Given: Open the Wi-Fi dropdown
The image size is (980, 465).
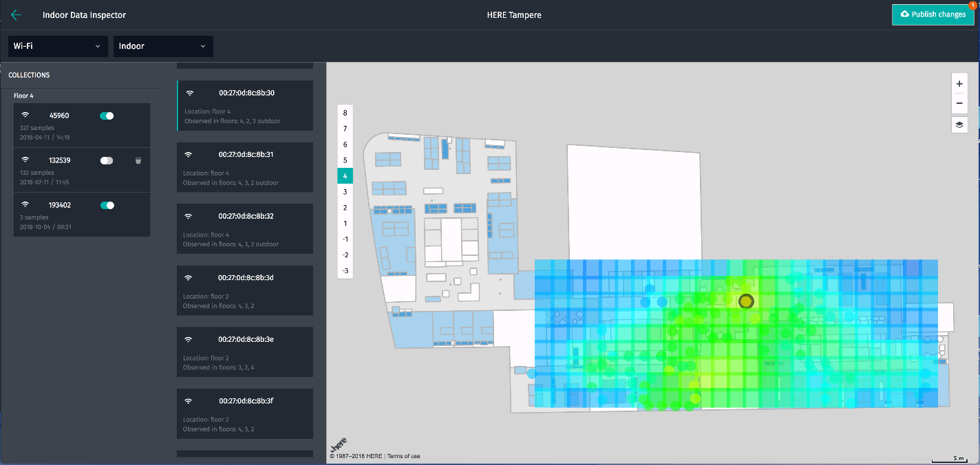Looking at the screenshot, I should [x=58, y=46].
